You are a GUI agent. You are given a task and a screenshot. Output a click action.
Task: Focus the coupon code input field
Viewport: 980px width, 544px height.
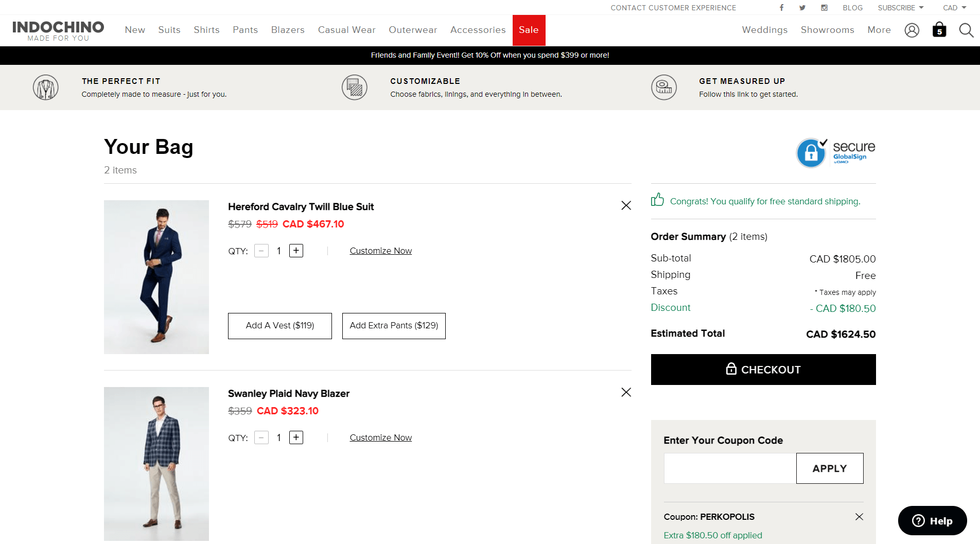(730, 468)
